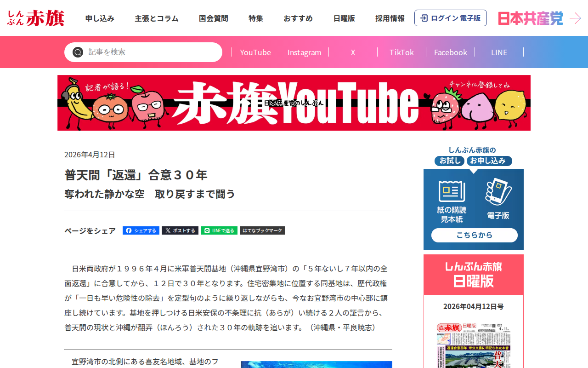The width and height of the screenshot is (588, 368).
Task: Share the article on Facebook シェアする
Action: tap(141, 230)
